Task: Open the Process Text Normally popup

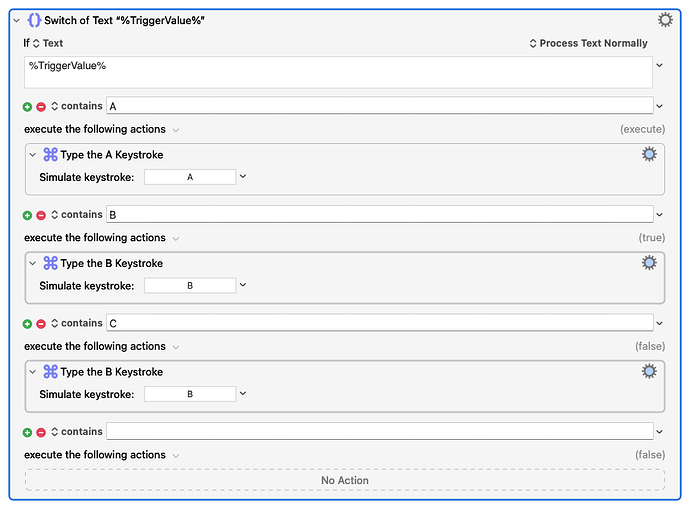Action: [x=588, y=43]
